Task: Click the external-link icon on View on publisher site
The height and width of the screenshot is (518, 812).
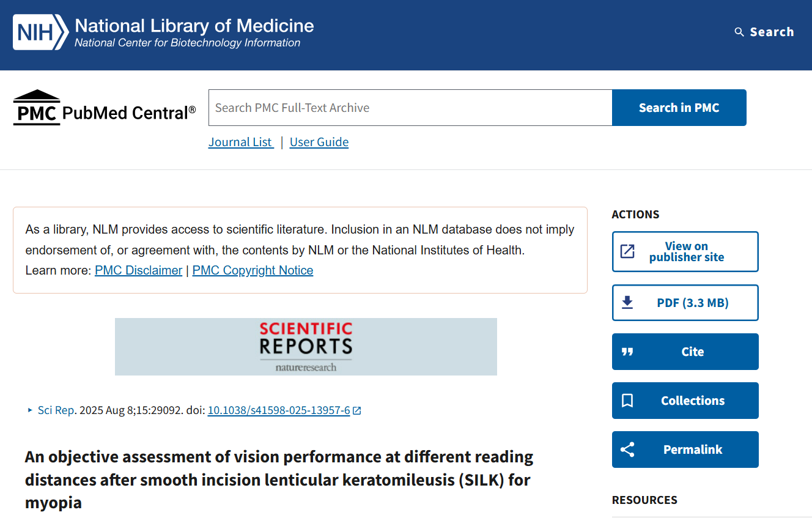Action: point(628,251)
